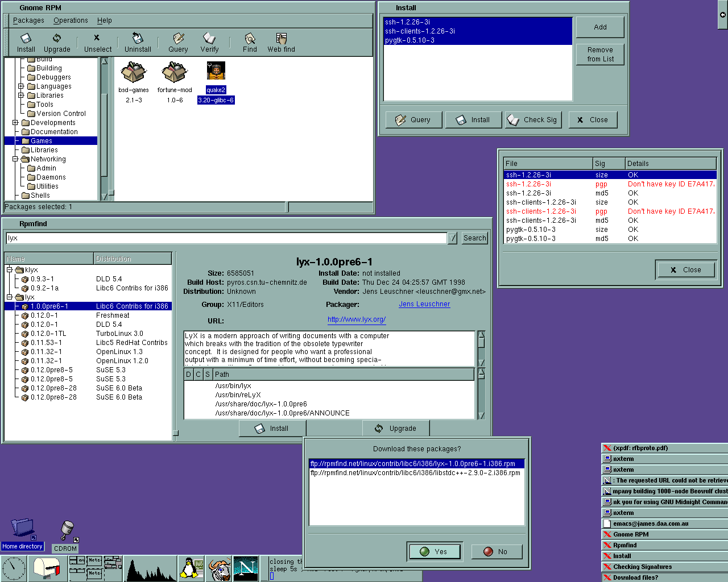Close the Checking Signatures window via Close button
Image resolution: width=728 pixels, height=582 pixels.
click(685, 270)
